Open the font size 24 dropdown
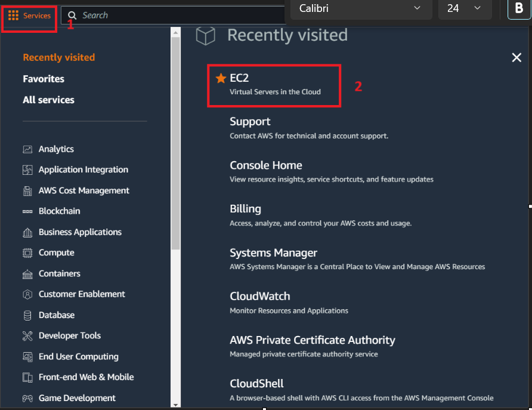The height and width of the screenshot is (410, 532). pyautogui.click(x=465, y=8)
